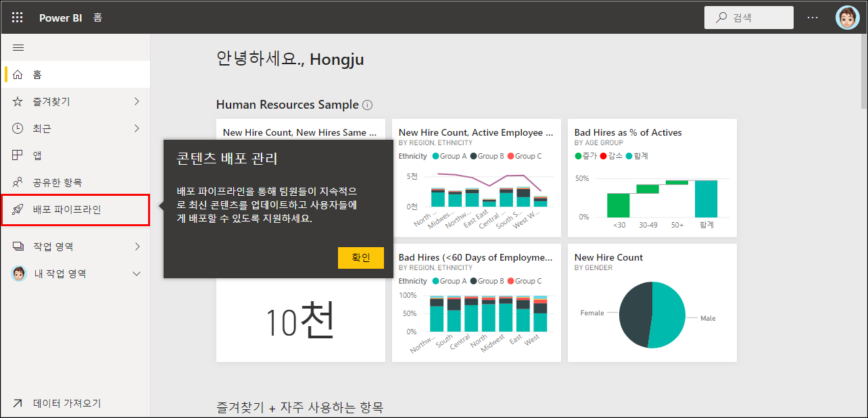
Task: Open the more options ellipsis in header
Action: click(x=813, y=18)
